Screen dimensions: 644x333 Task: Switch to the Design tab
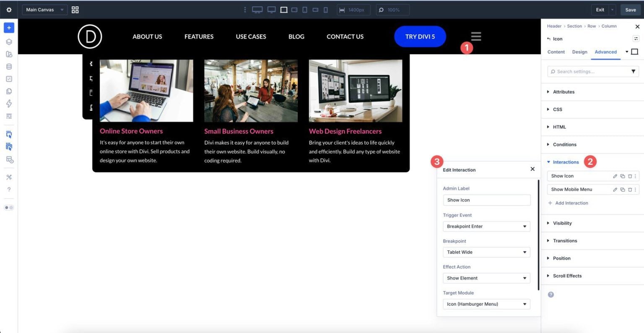click(x=579, y=52)
